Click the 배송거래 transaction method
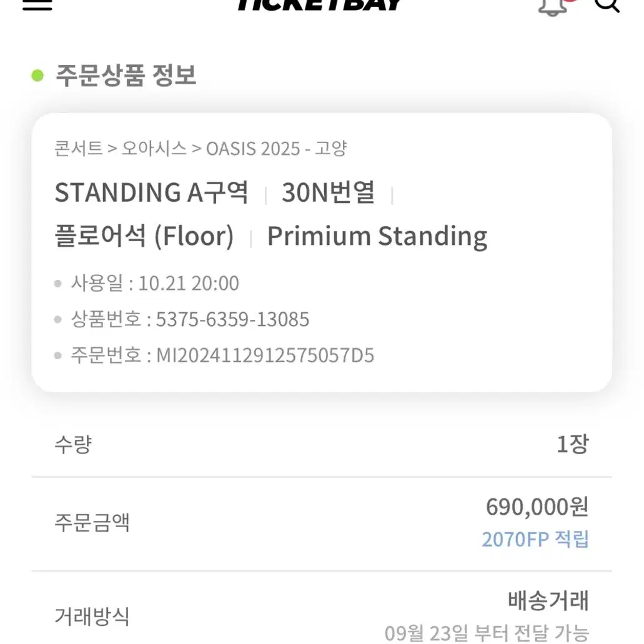Screen dimensions: 644x644 coord(548,600)
